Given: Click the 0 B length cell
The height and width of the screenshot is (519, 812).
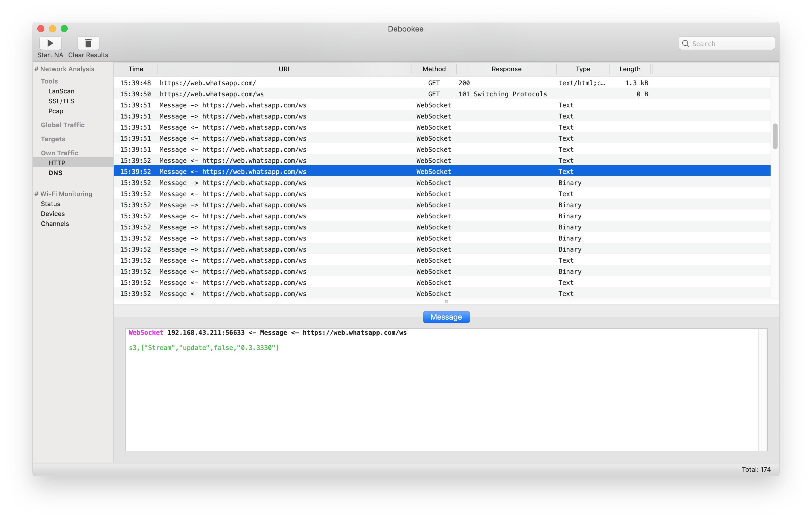Looking at the screenshot, I should click(x=642, y=94).
